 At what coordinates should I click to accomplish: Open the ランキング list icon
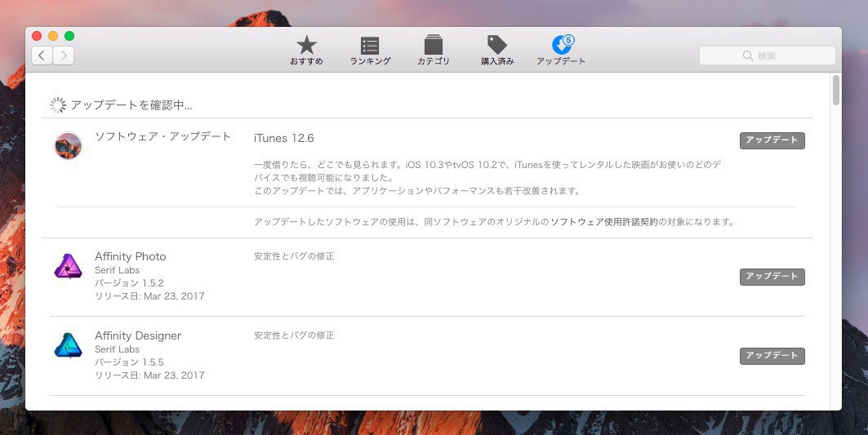pos(370,46)
